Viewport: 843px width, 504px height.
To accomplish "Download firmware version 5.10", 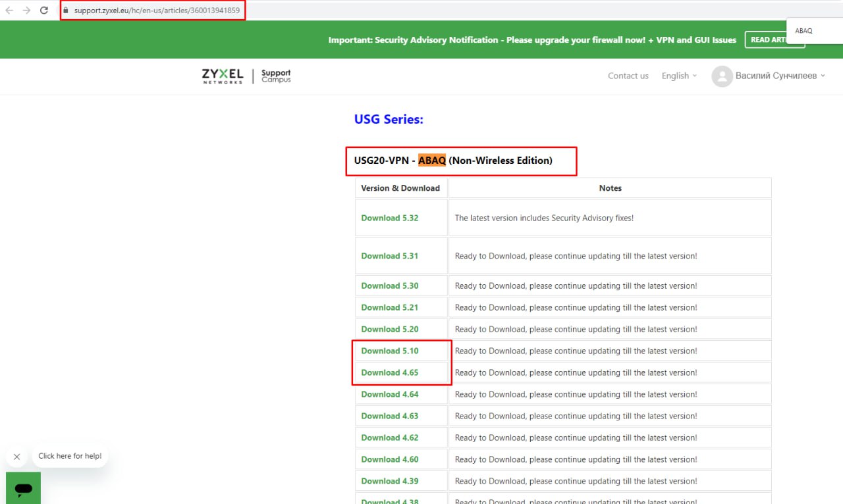I will click(390, 351).
